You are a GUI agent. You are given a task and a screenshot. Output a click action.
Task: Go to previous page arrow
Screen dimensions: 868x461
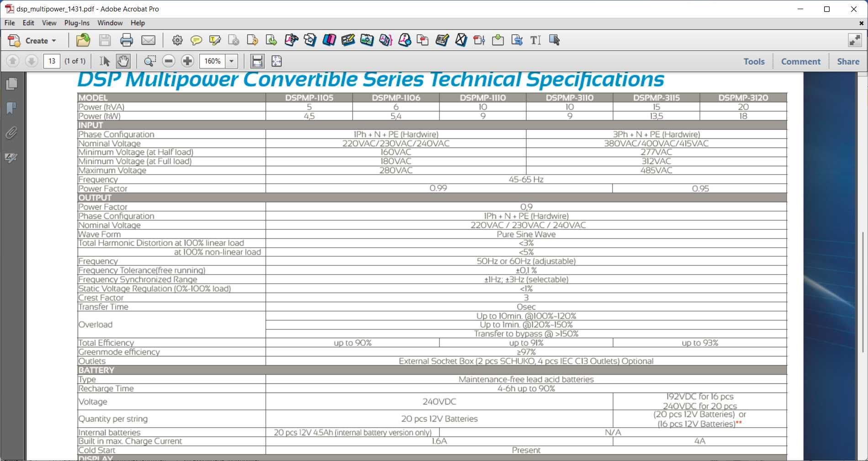point(13,61)
